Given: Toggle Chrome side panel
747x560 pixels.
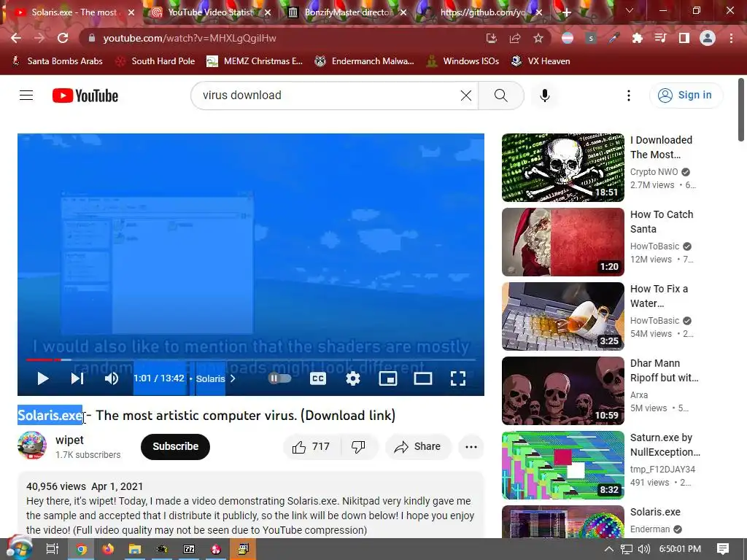Looking at the screenshot, I should (684, 38).
